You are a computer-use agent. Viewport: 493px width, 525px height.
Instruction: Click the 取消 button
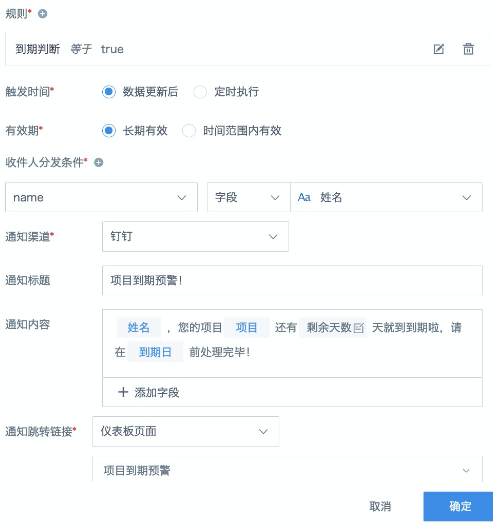[x=380, y=506]
